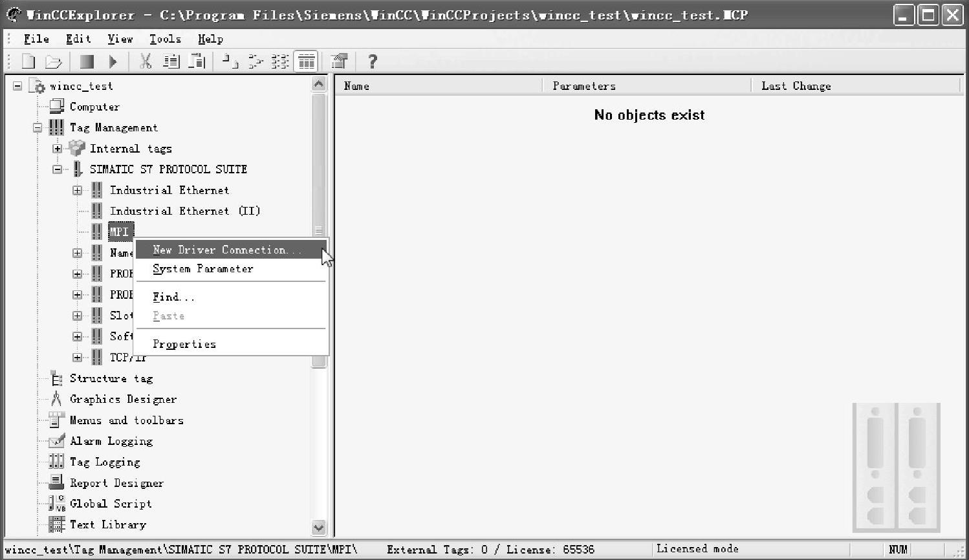Open the Help menu

[x=210, y=39]
